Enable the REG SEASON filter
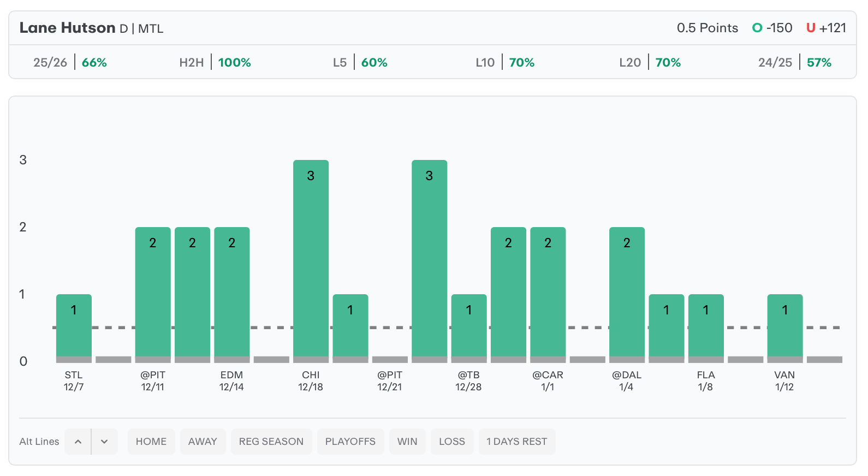868x476 pixels. click(x=271, y=442)
